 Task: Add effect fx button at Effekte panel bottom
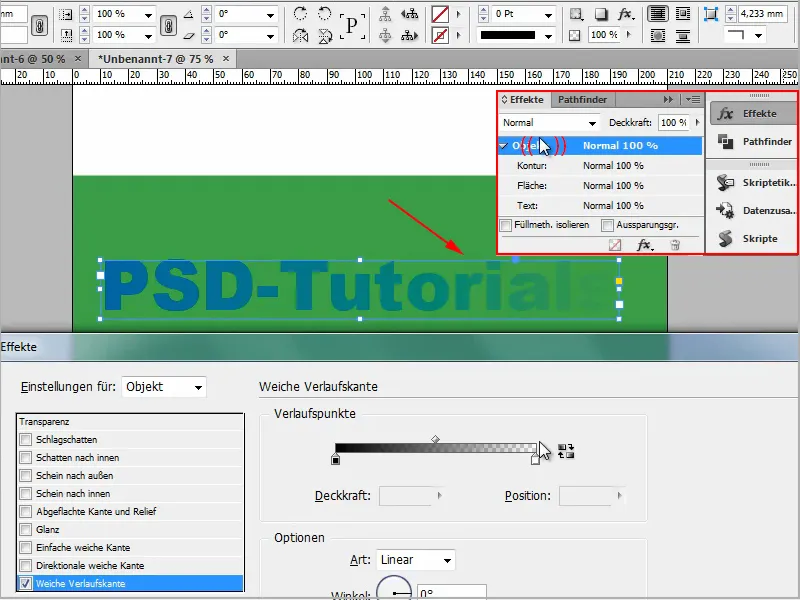pos(645,245)
